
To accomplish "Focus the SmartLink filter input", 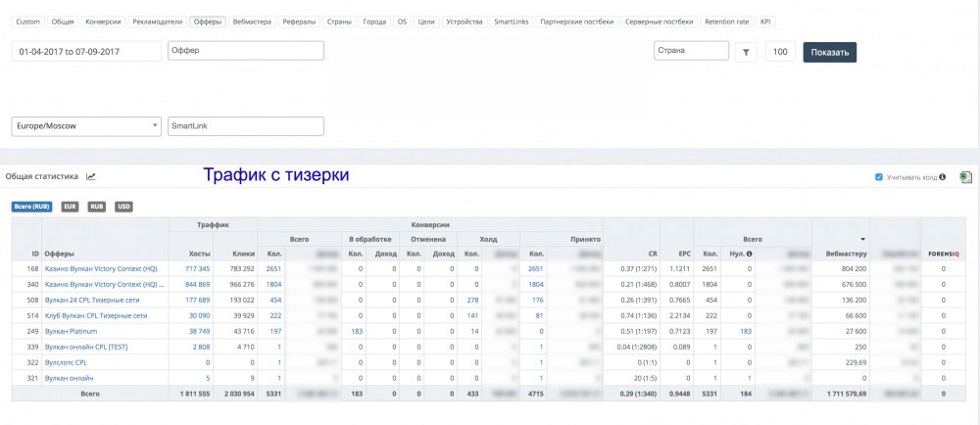I will (246, 126).
